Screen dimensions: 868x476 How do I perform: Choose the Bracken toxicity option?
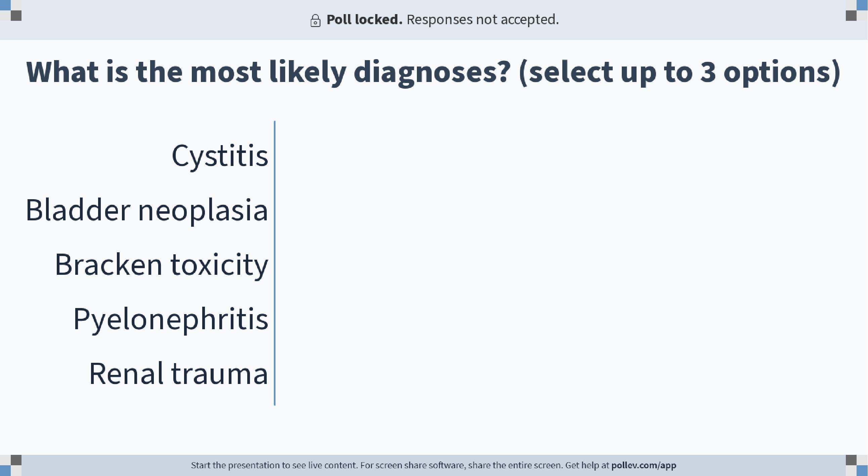tap(161, 265)
